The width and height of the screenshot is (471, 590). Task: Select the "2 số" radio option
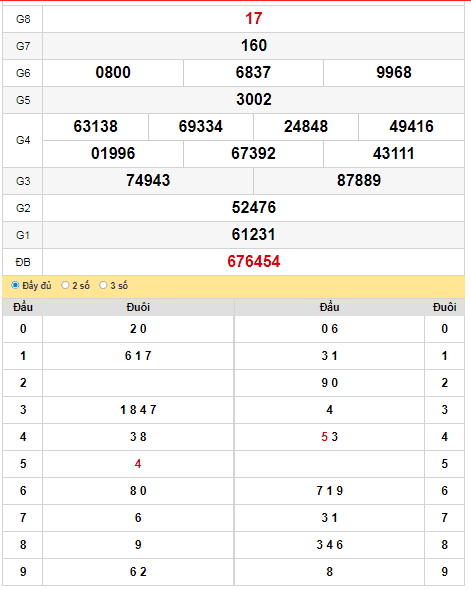pyautogui.click(x=65, y=285)
